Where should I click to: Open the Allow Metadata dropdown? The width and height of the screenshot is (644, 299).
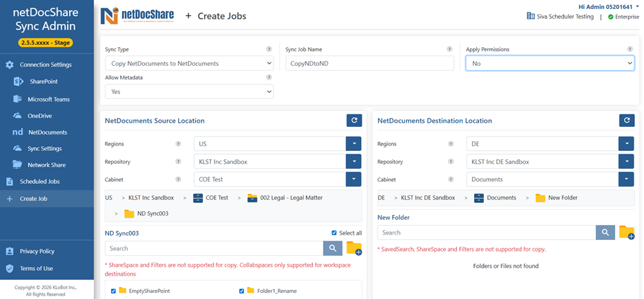189,92
